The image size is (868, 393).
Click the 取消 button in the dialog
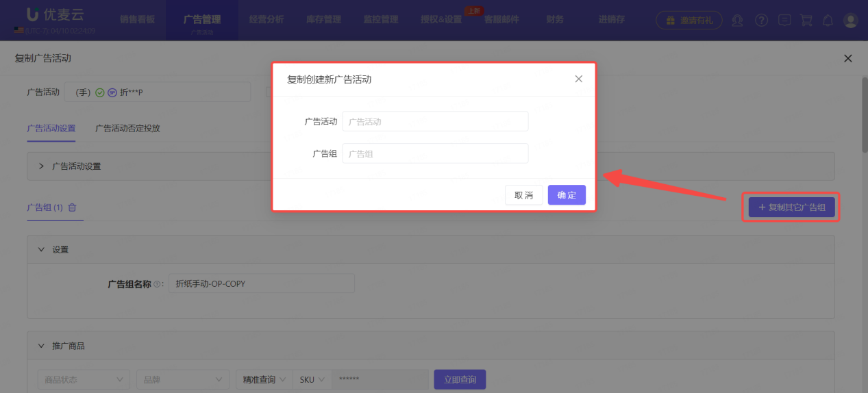coord(523,195)
